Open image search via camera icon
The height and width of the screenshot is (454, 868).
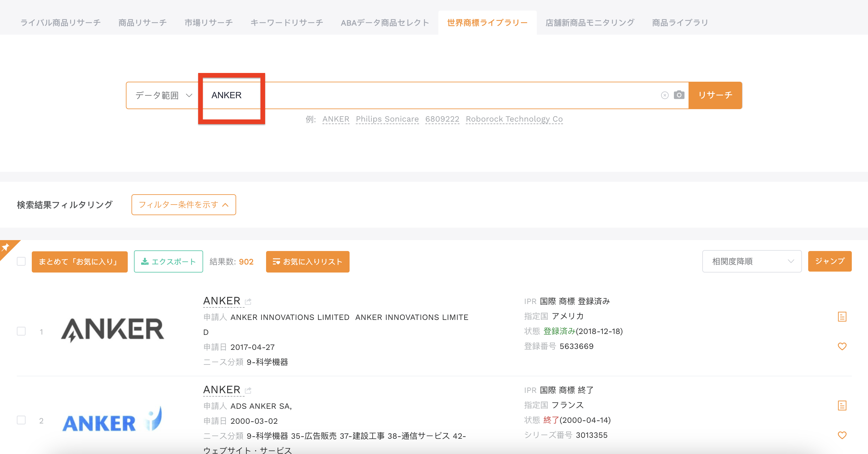[x=679, y=95]
